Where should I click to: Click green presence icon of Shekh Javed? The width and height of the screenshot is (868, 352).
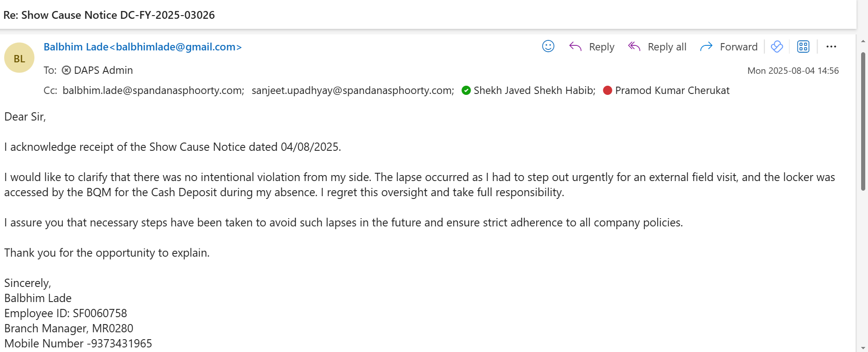(x=466, y=90)
